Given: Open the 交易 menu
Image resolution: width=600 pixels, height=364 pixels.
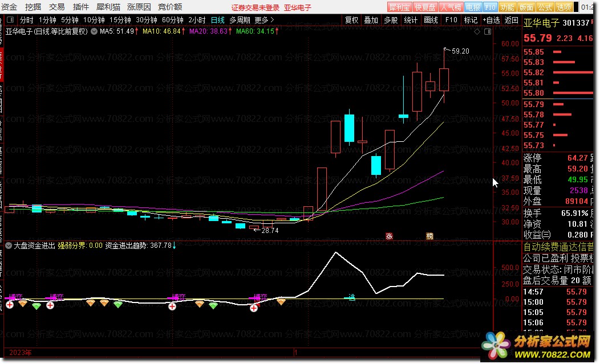Looking at the screenshot, I should pyautogui.click(x=56, y=7).
